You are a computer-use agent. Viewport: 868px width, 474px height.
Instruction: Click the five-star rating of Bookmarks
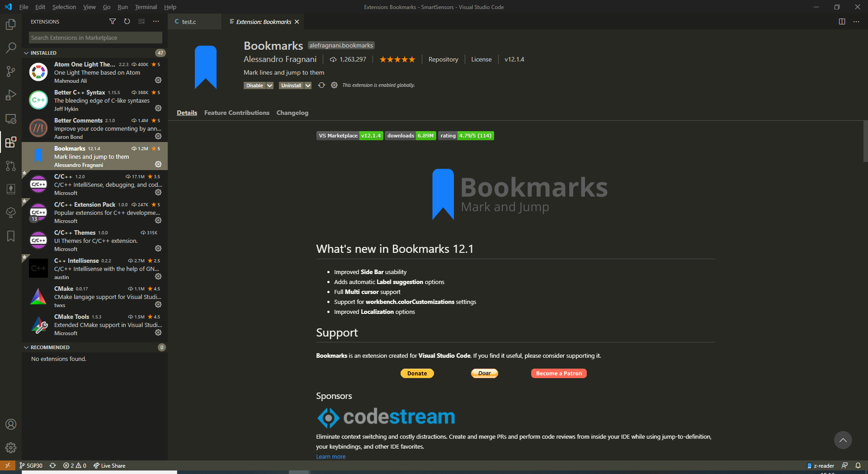pos(397,59)
